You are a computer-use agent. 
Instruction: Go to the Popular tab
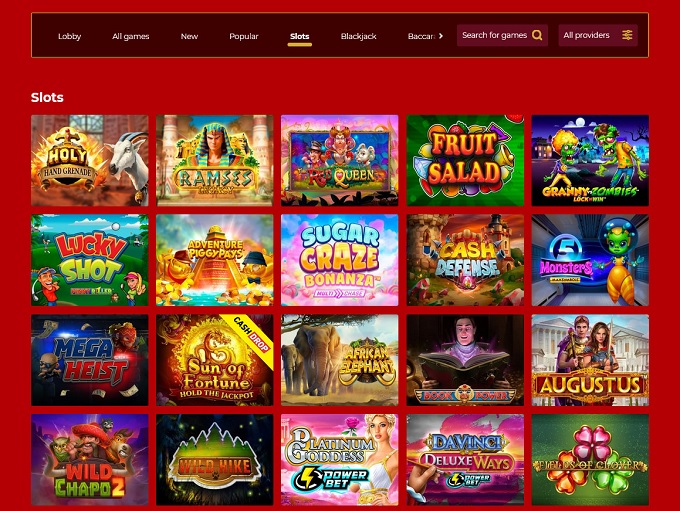pyautogui.click(x=244, y=36)
